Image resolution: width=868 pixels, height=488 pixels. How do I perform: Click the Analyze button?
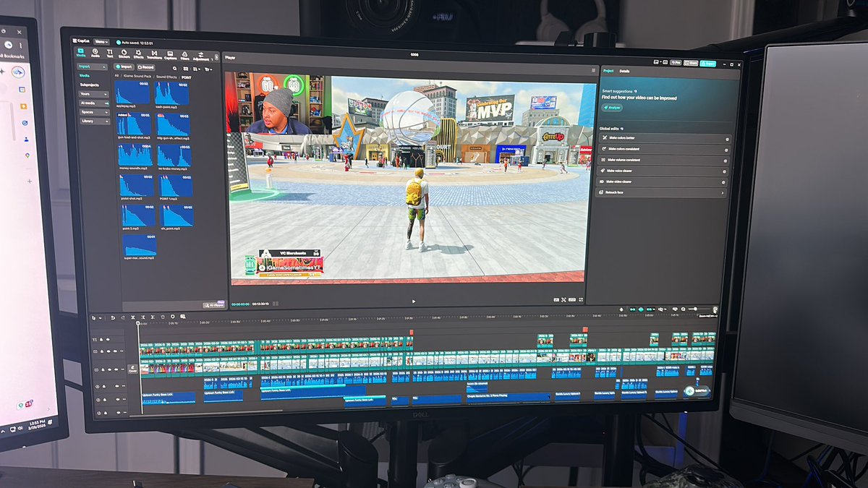(612, 108)
